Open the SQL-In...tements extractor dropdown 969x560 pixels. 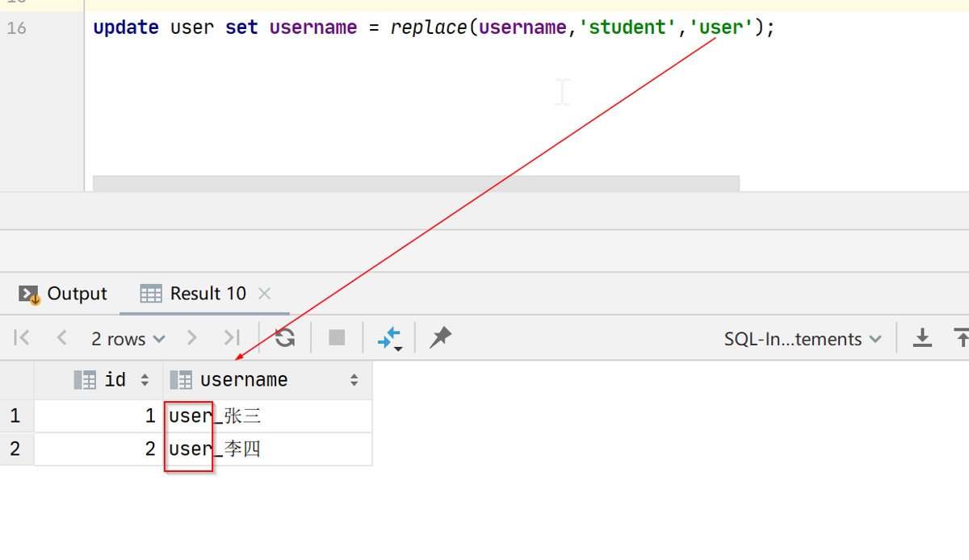803,339
